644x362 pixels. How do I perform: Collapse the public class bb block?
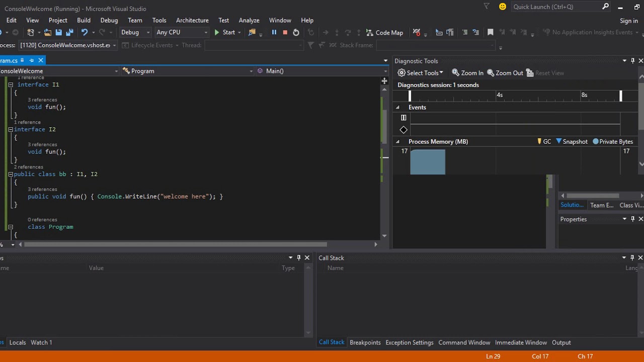coord(11,174)
